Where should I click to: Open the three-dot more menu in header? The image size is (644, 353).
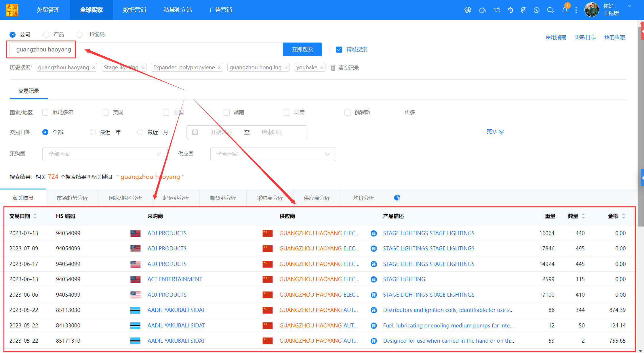click(576, 10)
